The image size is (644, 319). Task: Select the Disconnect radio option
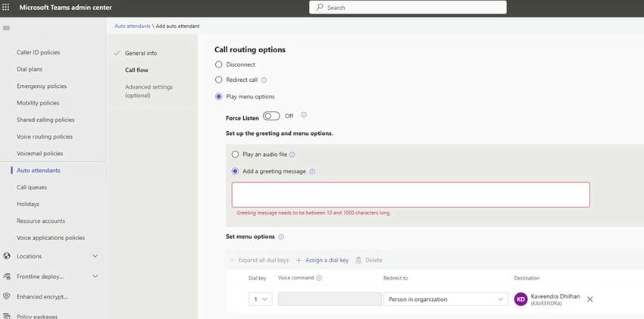(218, 64)
